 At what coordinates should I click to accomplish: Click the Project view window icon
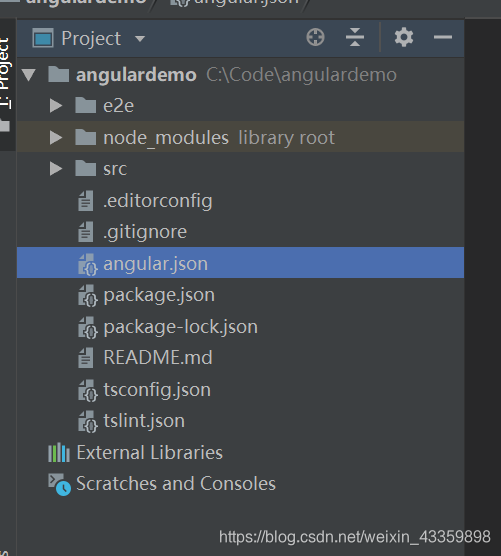43,38
